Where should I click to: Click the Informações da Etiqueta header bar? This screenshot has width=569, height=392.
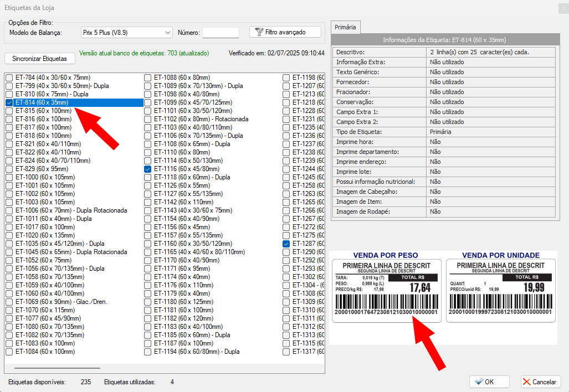point(444,40)
